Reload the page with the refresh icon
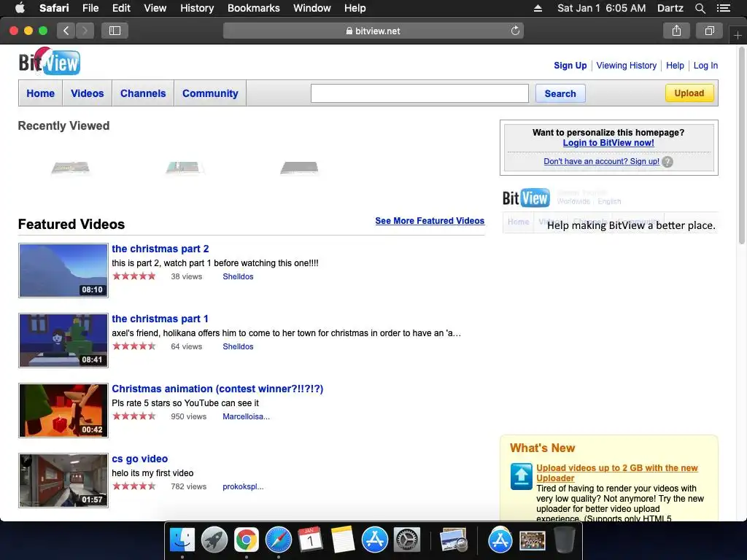Image resolution: width=747 pixels, height=560 pixels. coord(515,31)
